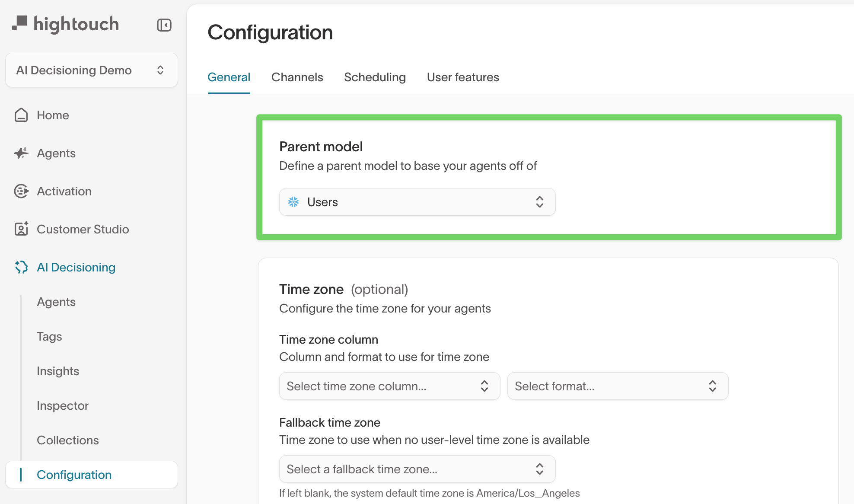Open the fallback time zone dropdown
The width and height of the screenshot is (854, 504).
tap(417, 469)
